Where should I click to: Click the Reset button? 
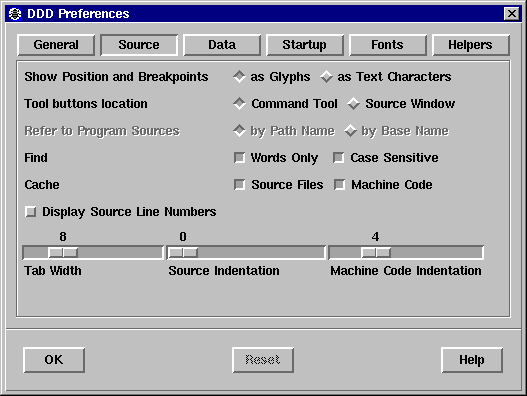263,360
